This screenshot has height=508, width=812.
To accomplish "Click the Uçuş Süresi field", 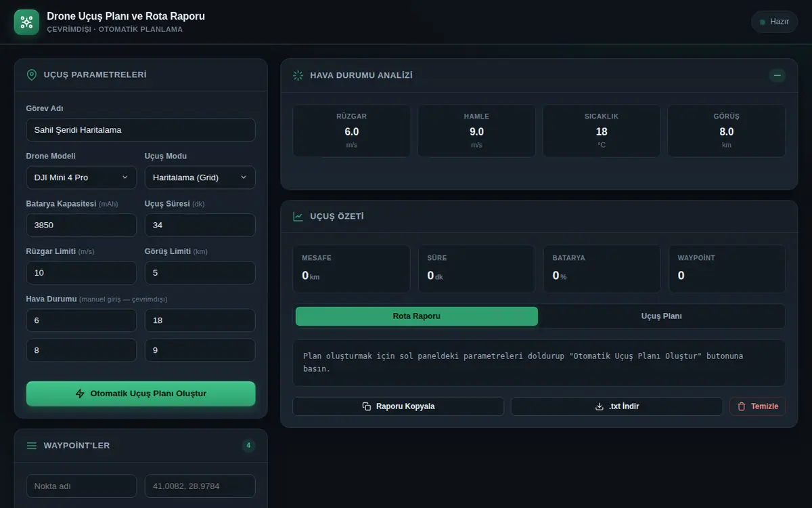I will [200, 225].
